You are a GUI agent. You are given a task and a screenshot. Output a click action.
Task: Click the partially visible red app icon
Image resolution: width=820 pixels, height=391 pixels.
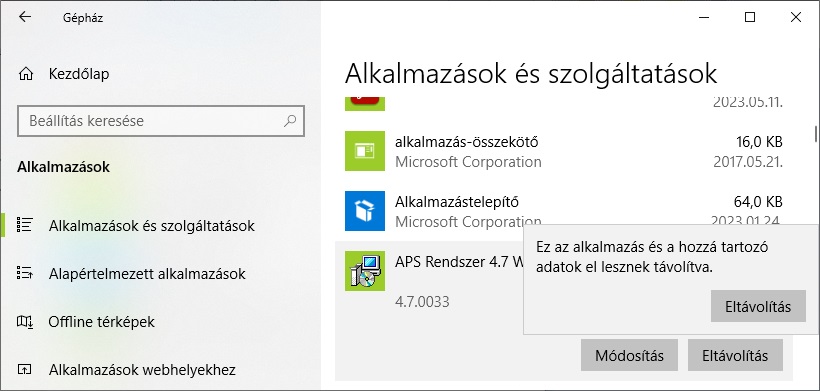(365, 104)
